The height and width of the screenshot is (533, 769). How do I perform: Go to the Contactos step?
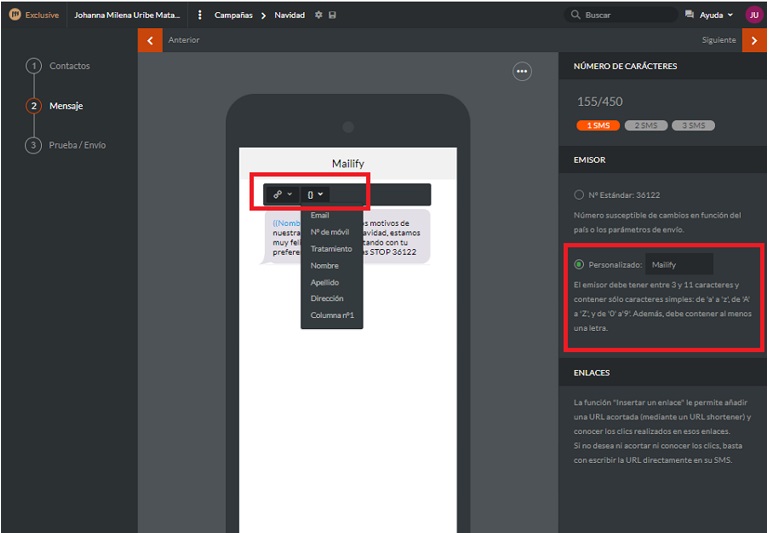pos(69,66)
